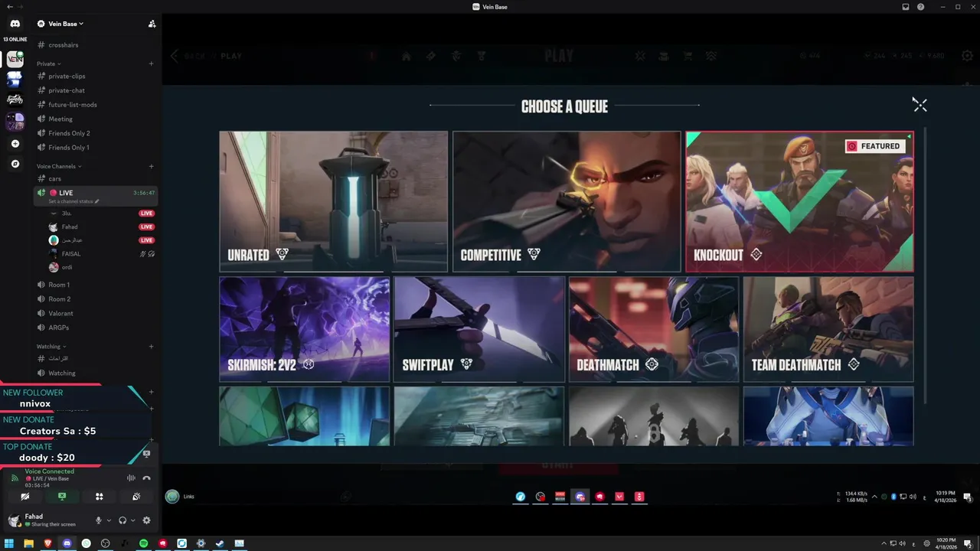Open Discover servers compass icon
The width and height of the screenshot is (980, 551).
pos(15,164)
